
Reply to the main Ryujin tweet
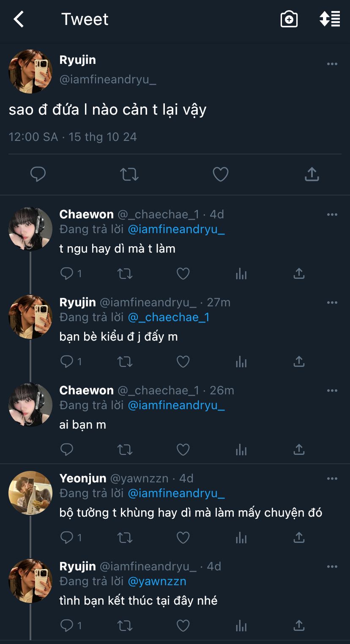[38, 174]
